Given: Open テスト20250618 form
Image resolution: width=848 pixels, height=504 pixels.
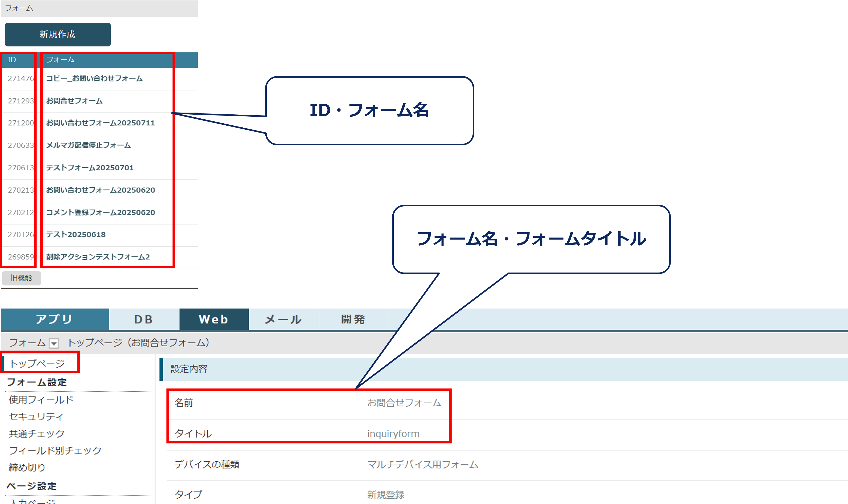Looking at the screenshot, I should [x=76, y=235].
